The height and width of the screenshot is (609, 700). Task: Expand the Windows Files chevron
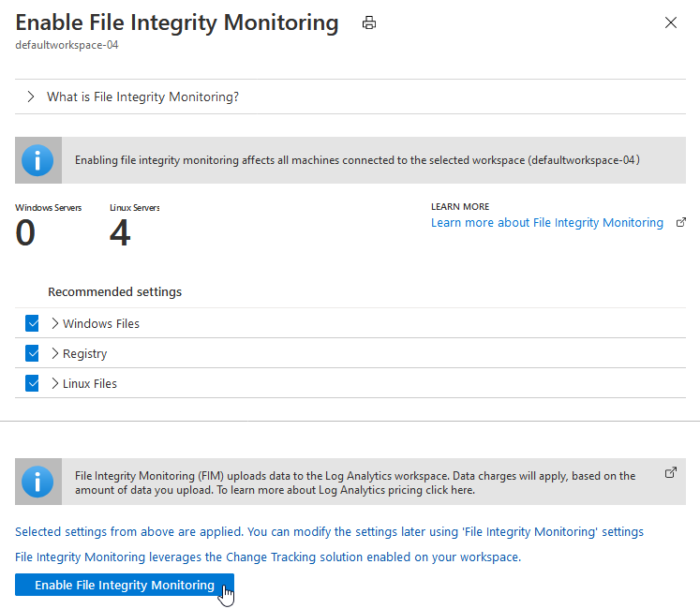[55, 323]
